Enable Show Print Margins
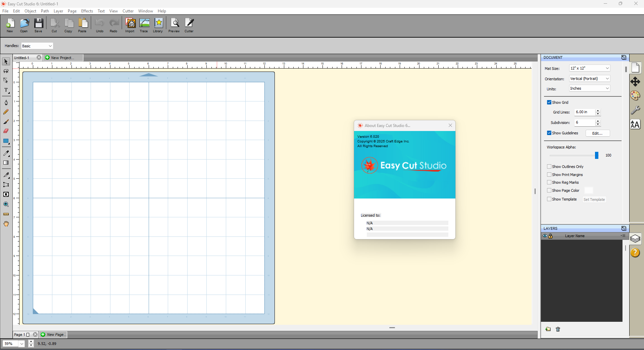 [549, 175]
